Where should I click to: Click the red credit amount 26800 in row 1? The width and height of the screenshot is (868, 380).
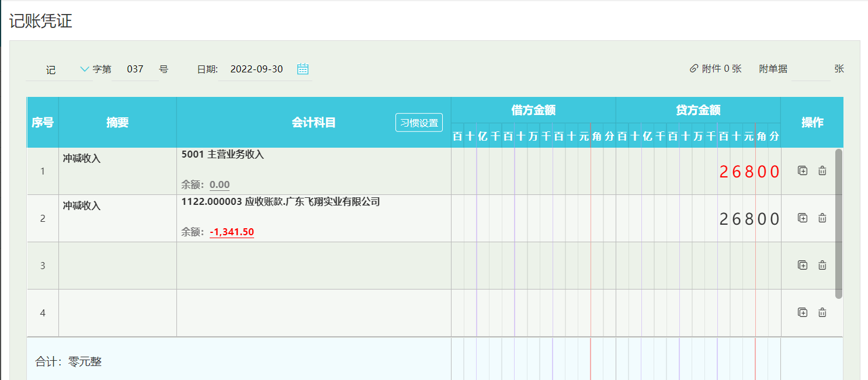pos(749,172)
